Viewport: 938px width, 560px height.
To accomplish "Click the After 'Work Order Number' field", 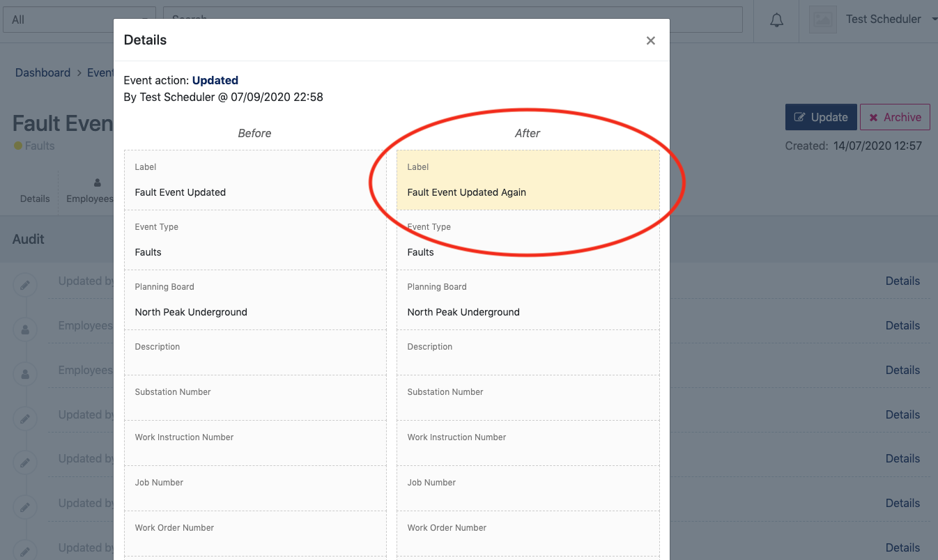I will 528,534.
